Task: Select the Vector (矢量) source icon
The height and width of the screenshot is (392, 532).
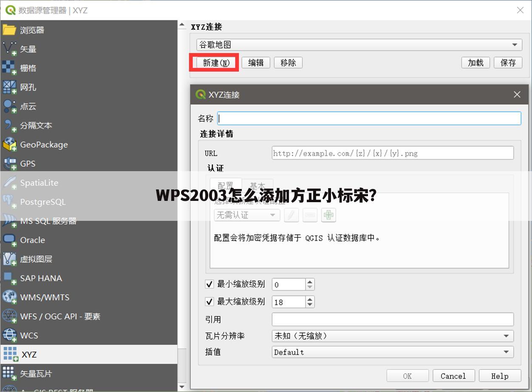Action: (9, 49)
